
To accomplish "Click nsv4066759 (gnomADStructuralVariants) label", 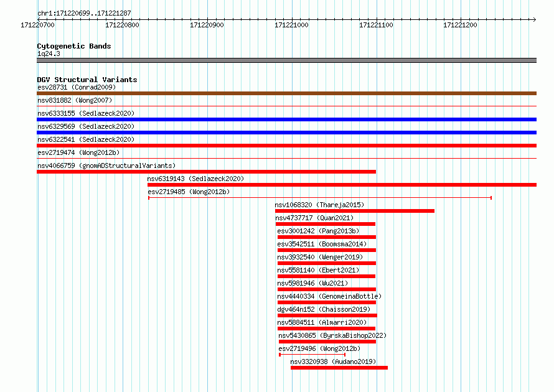I will pyautogui.click(x=106, y=166).
